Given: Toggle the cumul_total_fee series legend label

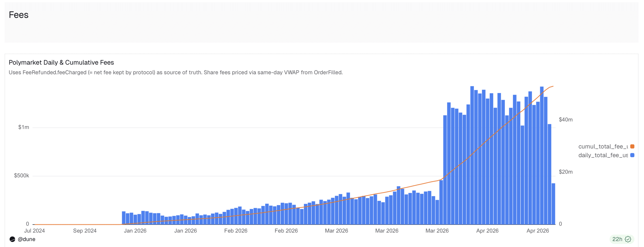Looking at the screenshot, I should [x=603, y=146].
